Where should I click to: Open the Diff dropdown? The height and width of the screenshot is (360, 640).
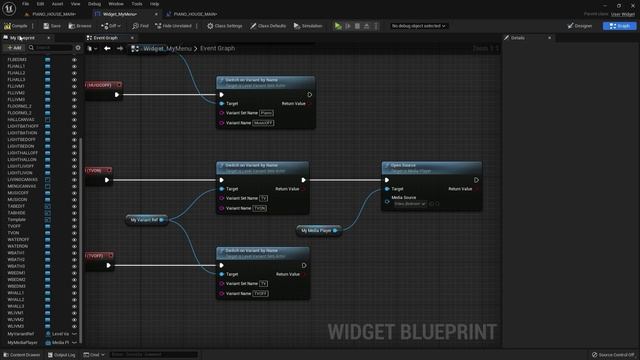(111, 26)
